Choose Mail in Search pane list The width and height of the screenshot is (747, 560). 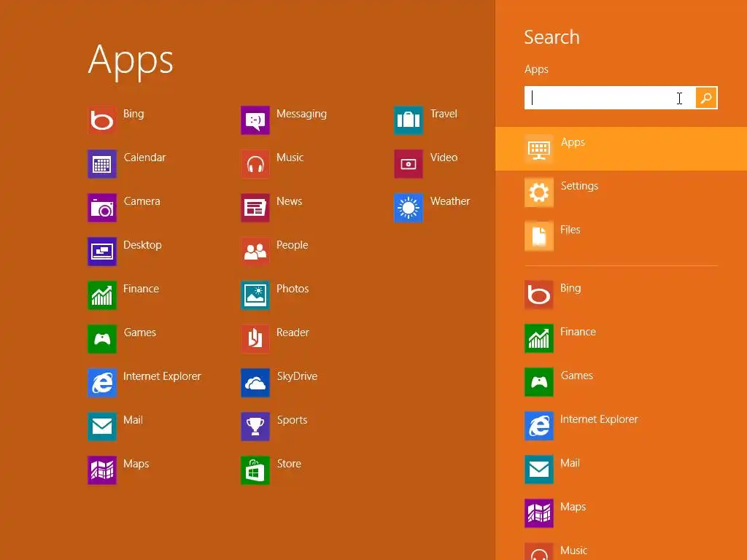coord(622,470)
